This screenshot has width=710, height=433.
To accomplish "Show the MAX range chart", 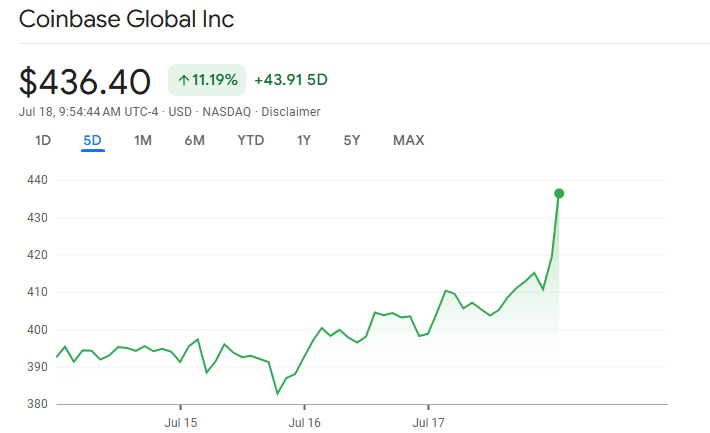I will [x=408, y=140].
